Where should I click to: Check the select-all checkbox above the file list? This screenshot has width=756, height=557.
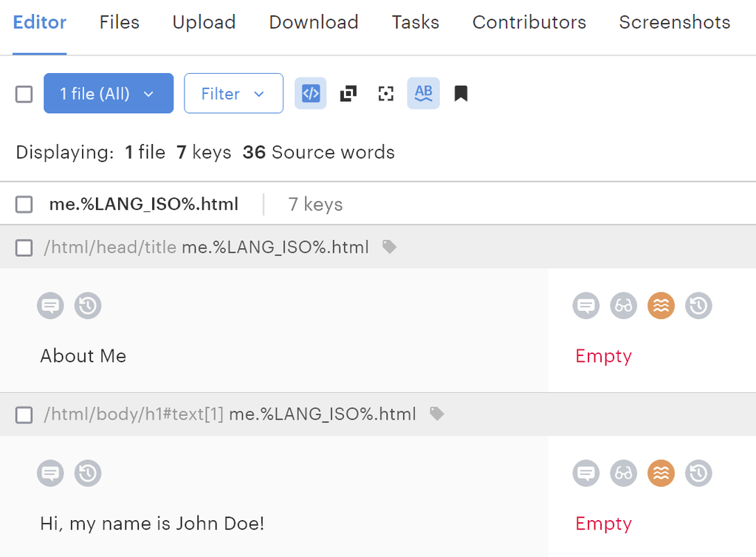click(23, 94)
